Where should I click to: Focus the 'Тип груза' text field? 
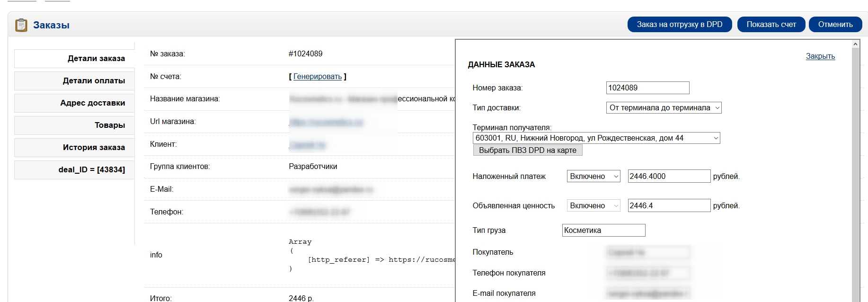(603, 231)
